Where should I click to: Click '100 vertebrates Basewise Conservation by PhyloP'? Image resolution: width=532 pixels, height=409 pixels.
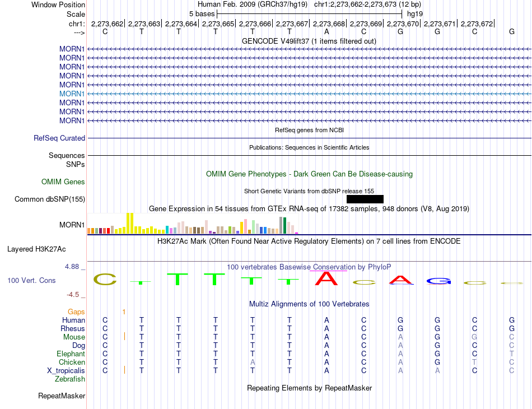point(309,267)
